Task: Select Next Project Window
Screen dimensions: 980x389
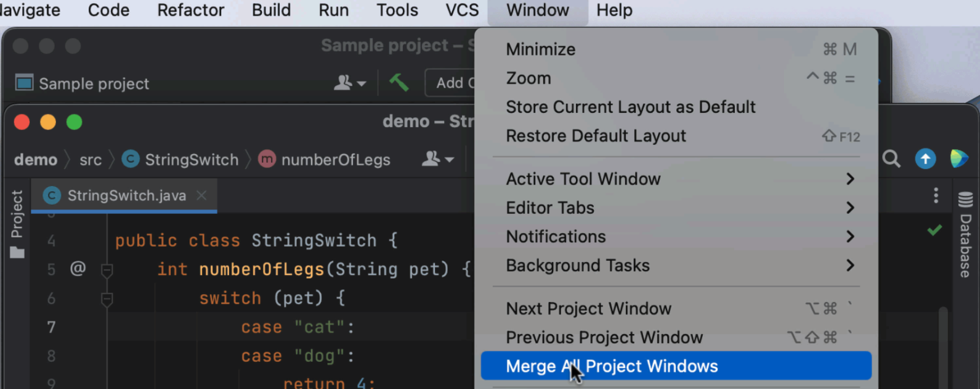Action: coord(676,308)
